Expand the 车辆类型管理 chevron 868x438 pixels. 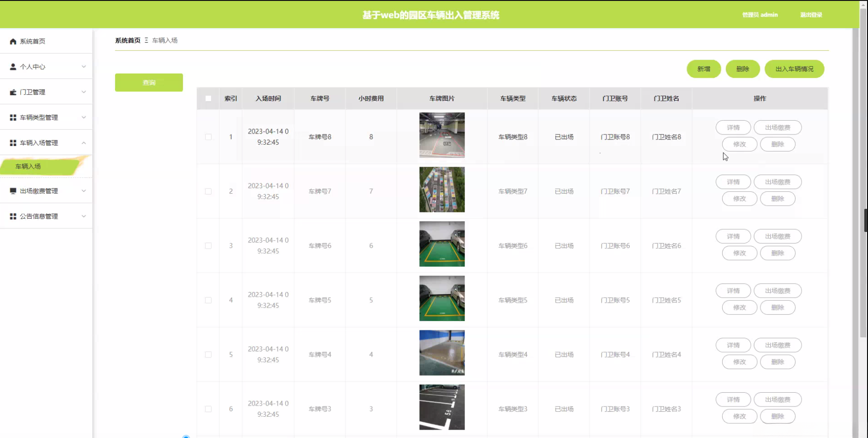(x=84, y=117)
